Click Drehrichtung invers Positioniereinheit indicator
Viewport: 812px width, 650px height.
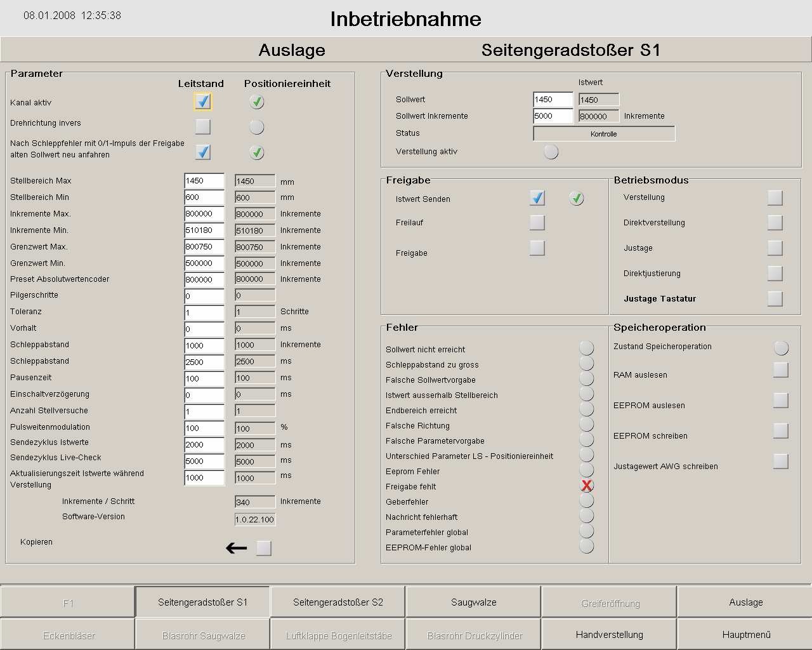[256, 127]
